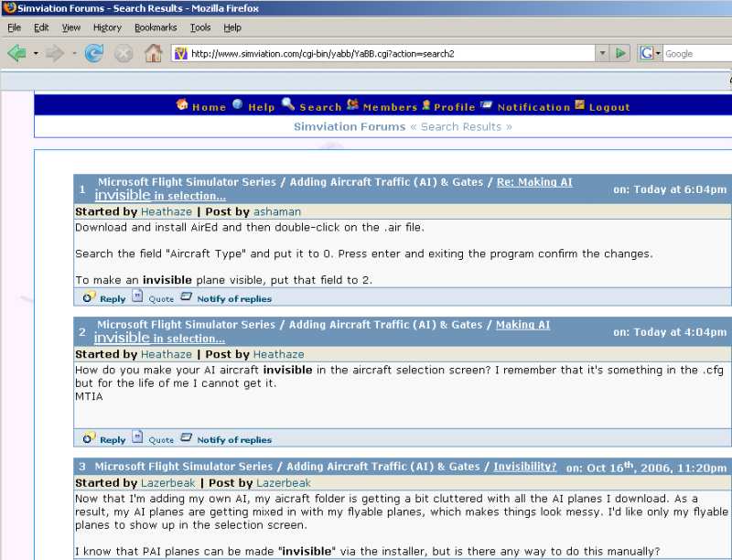
Task: Click the Stop loading icon
Action: (124, 53)
